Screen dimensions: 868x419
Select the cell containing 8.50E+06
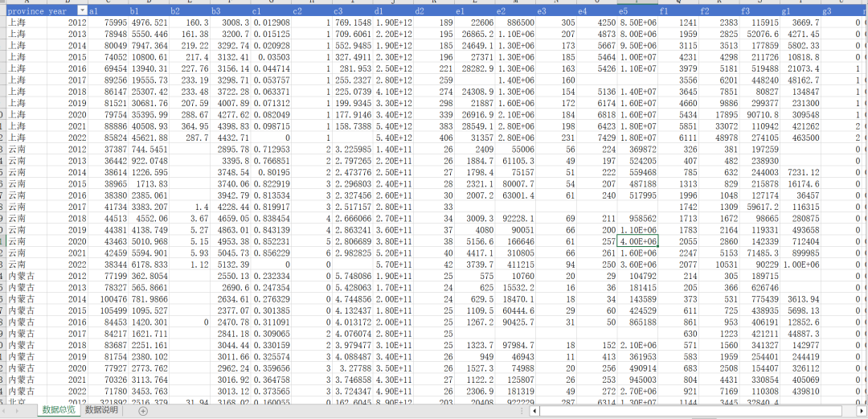pos(637,23)
